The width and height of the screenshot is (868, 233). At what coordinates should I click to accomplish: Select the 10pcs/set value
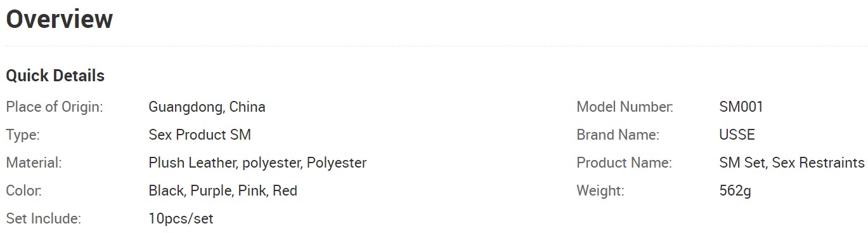[181, 218]
